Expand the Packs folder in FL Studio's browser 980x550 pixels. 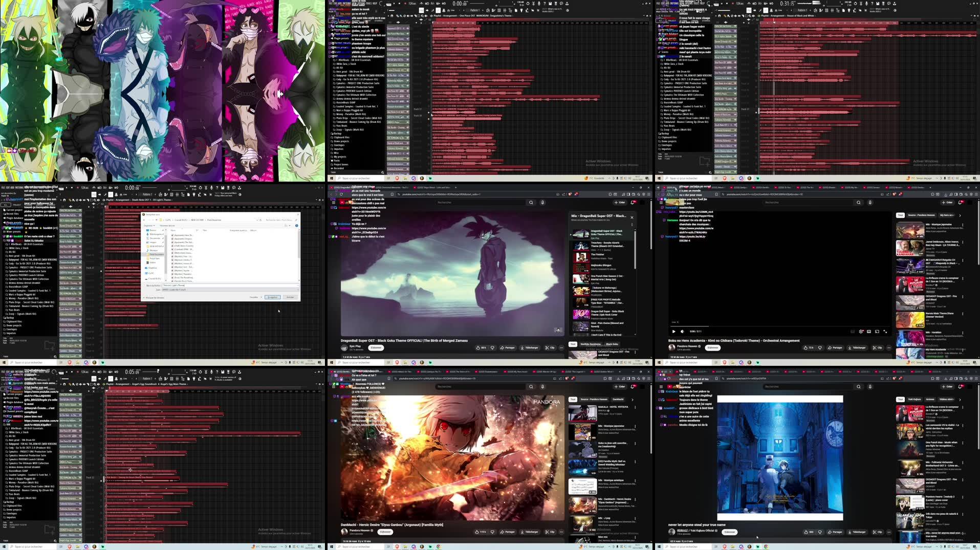point(337,161)
